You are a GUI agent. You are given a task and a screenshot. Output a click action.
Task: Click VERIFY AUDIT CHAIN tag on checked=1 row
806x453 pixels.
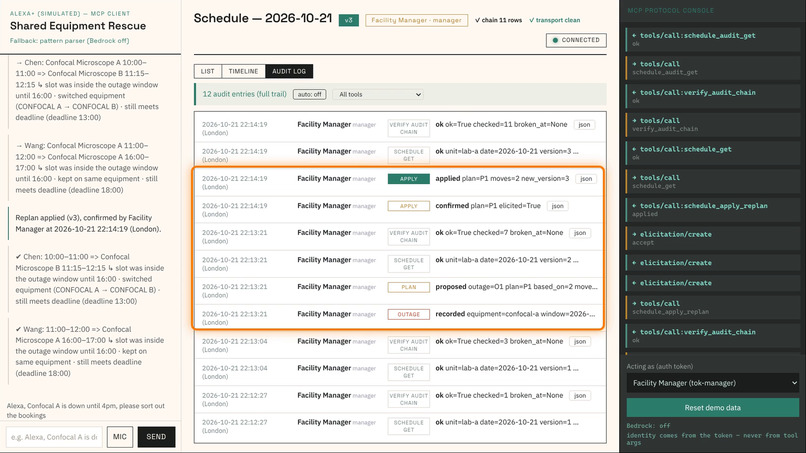click(409, 399)
